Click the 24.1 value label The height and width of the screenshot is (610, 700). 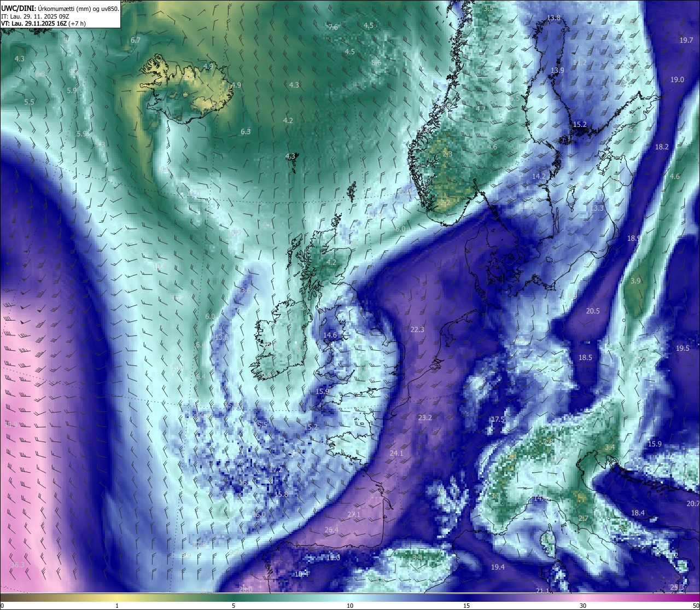pos(396,454)
